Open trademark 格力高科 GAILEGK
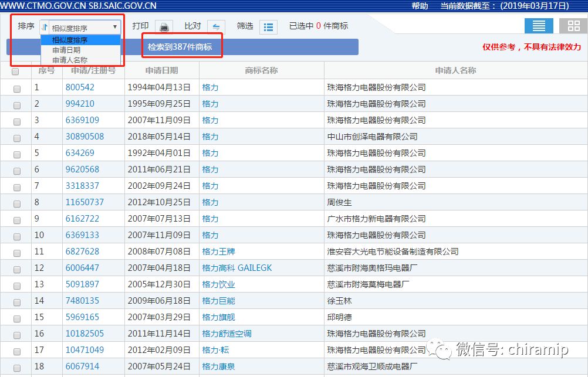The width and height of the screenshot is (588, 377). (237, 268)
